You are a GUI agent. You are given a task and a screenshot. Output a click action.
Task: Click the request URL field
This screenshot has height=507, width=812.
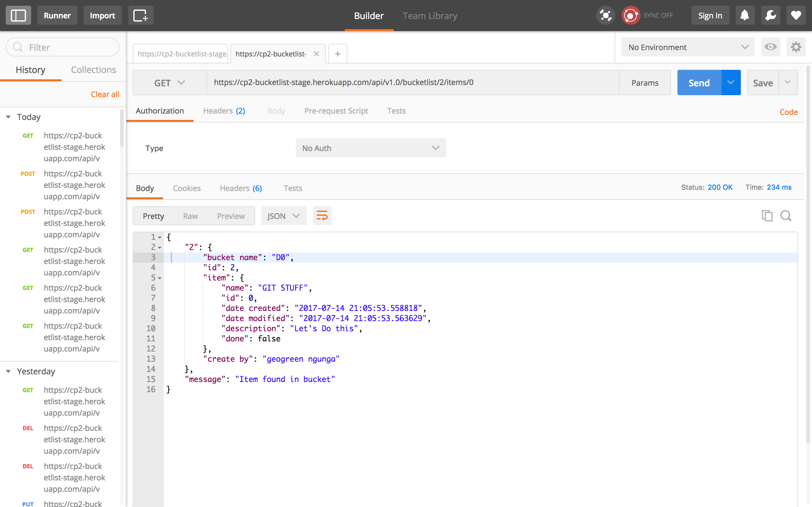(412, 82)
